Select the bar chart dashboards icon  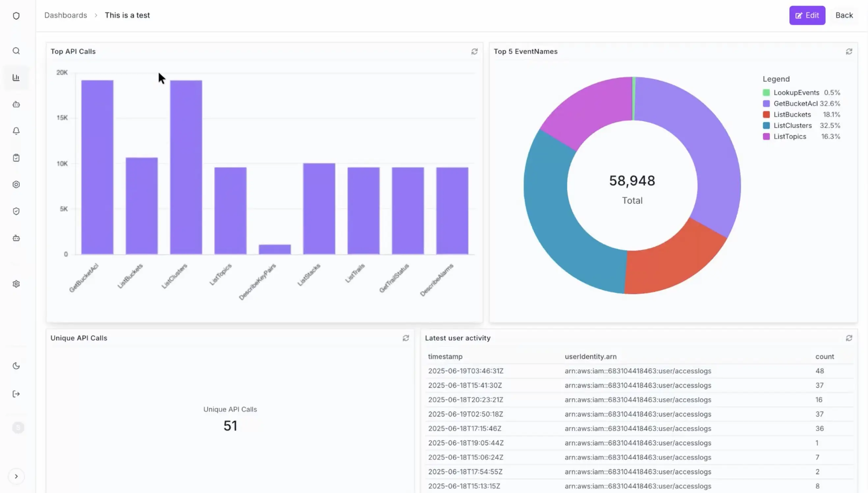coord(16,77)
